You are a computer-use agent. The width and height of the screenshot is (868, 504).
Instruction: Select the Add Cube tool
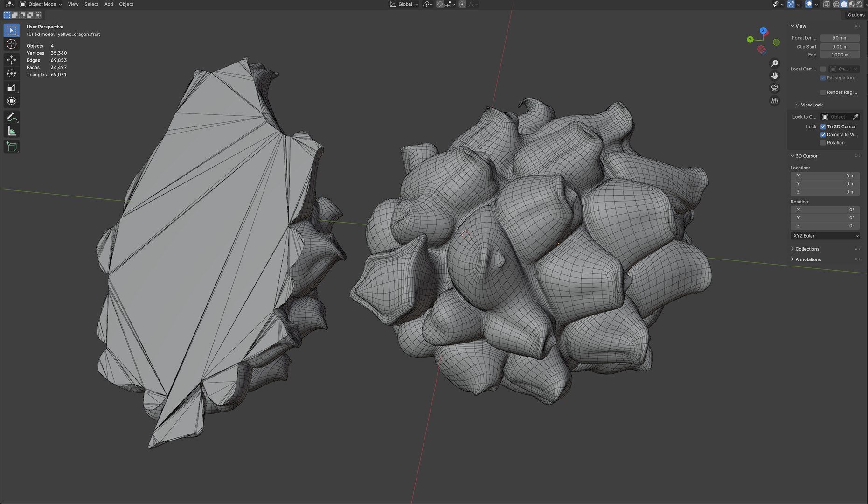[x=12, y=147]
